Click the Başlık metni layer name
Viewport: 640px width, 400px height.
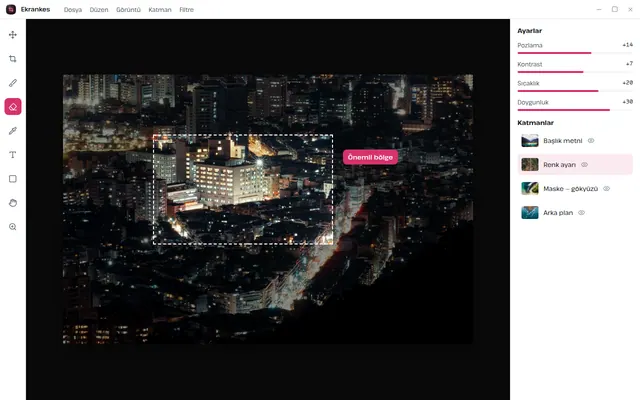[x=562, y=141]
